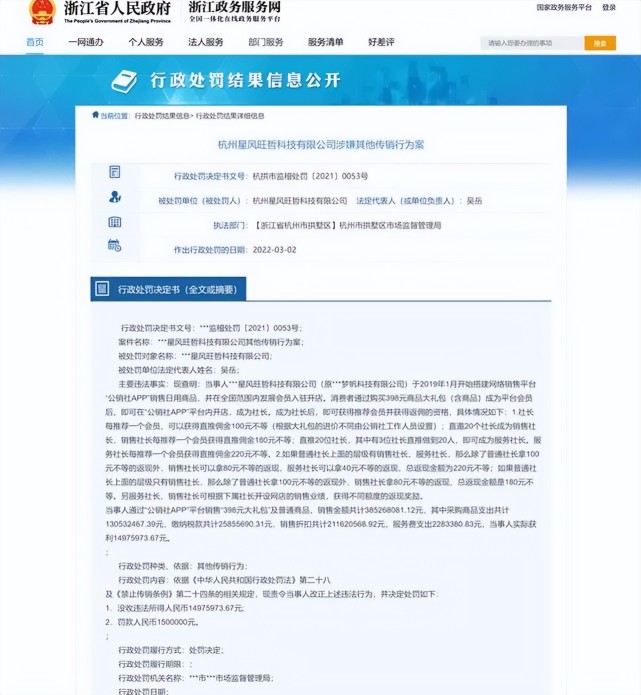
Task: Focus the service search input field
Action: click(x=532, y=43)
